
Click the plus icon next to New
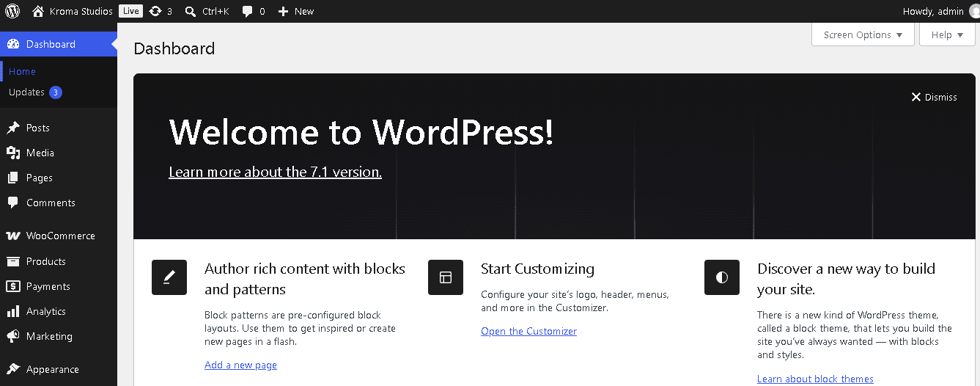coord(283,11)
